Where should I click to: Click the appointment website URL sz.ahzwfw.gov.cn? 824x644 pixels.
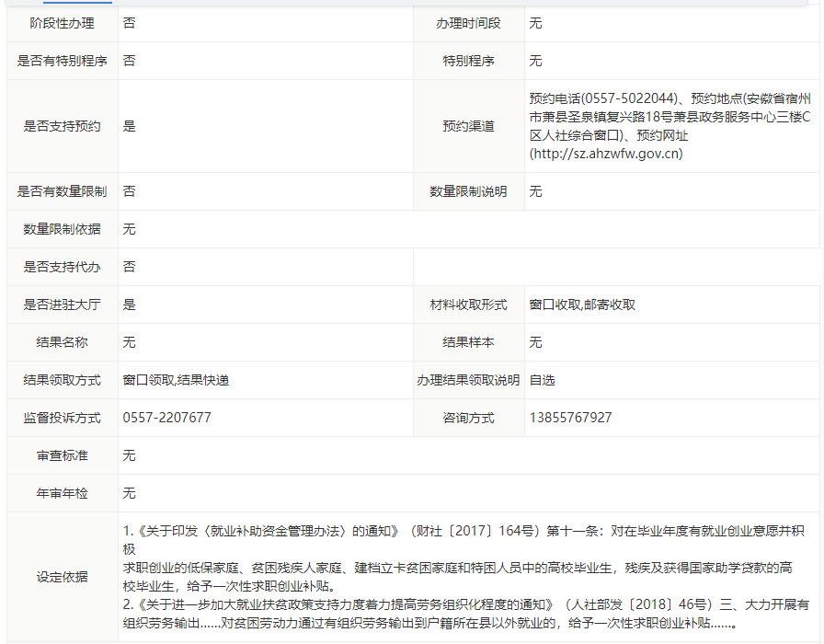(x=606, y=154)
